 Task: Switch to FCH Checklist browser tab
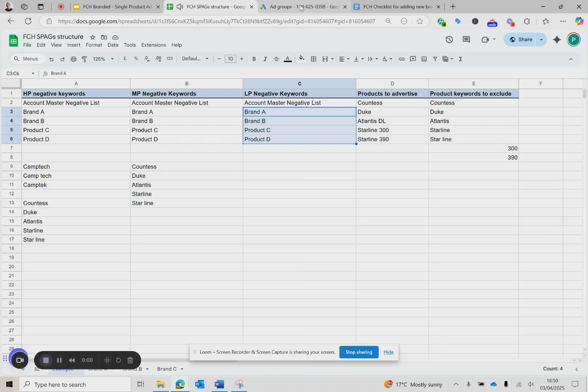(x=397, y=7)
